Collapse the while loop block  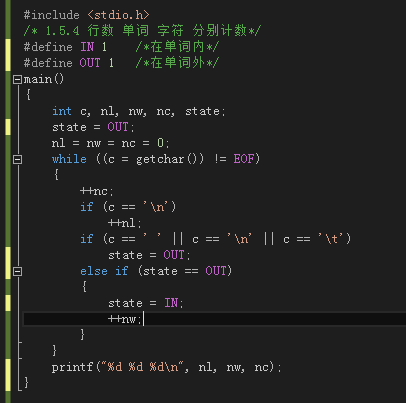click(17, 159)
